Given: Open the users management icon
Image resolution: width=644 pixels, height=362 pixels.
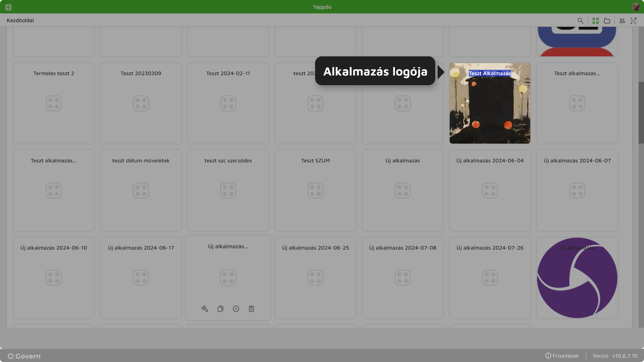Looking at the screenshot, I should [x=622, y=20].
